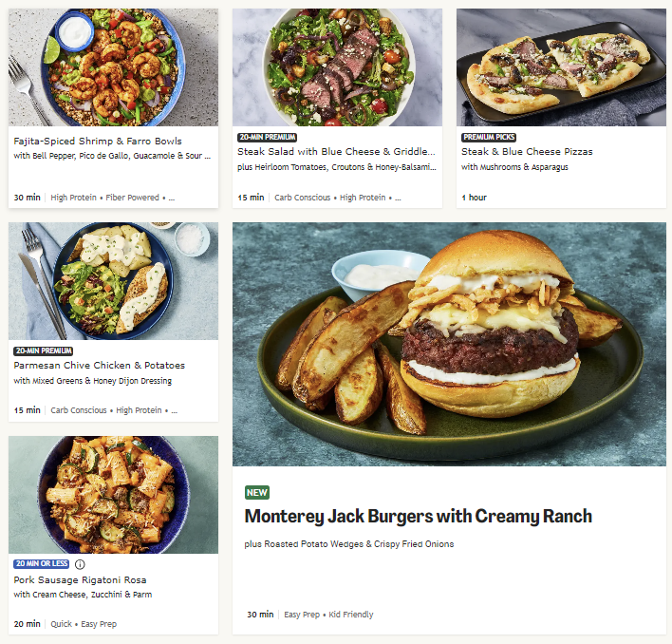Click the large Monterey Jack burger photo

point(449,344)
